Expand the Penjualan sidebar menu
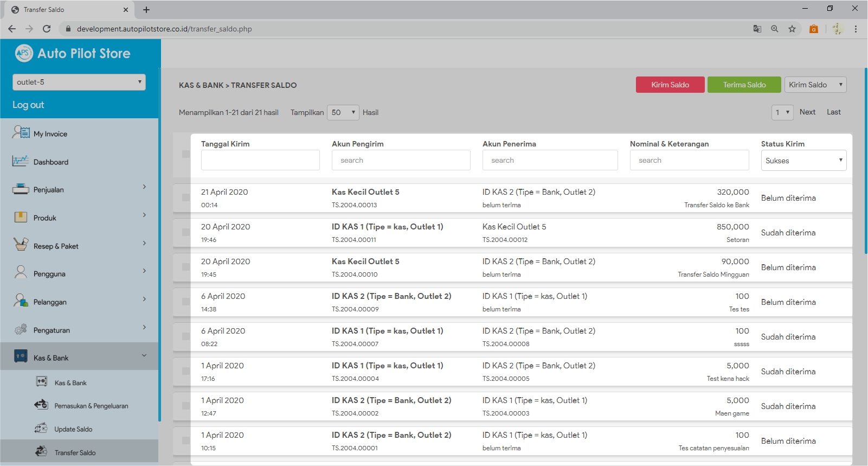 click(x=79, y=189)
